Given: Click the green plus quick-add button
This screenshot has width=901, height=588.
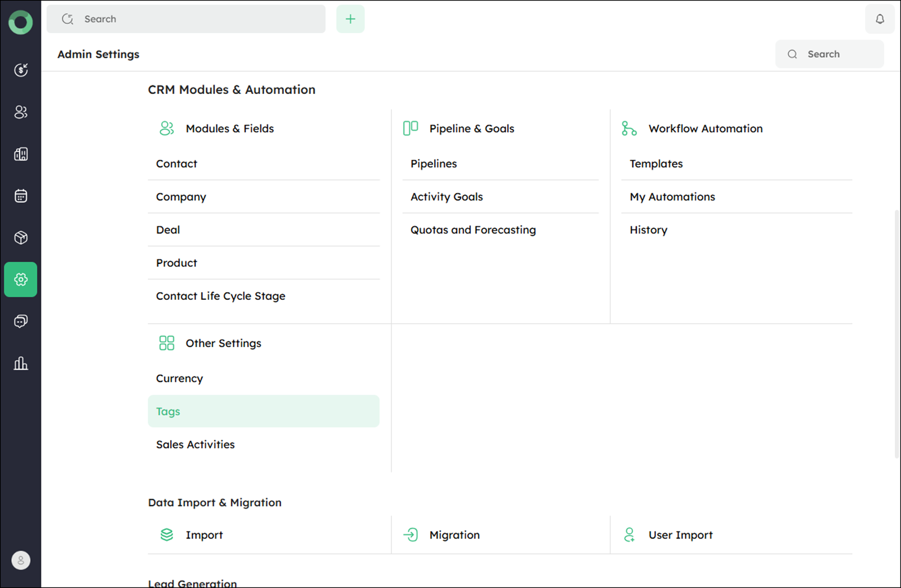Looking at the screenshot, I should coord(350,19).
